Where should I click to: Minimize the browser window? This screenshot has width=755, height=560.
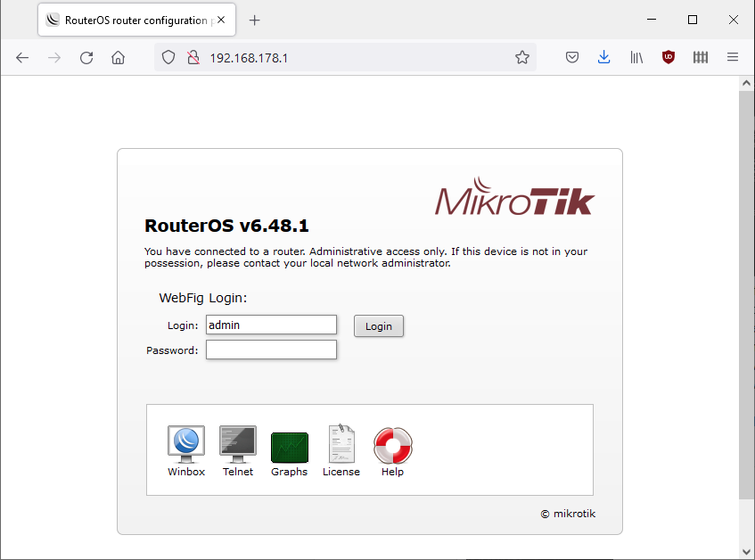(652, 20)
